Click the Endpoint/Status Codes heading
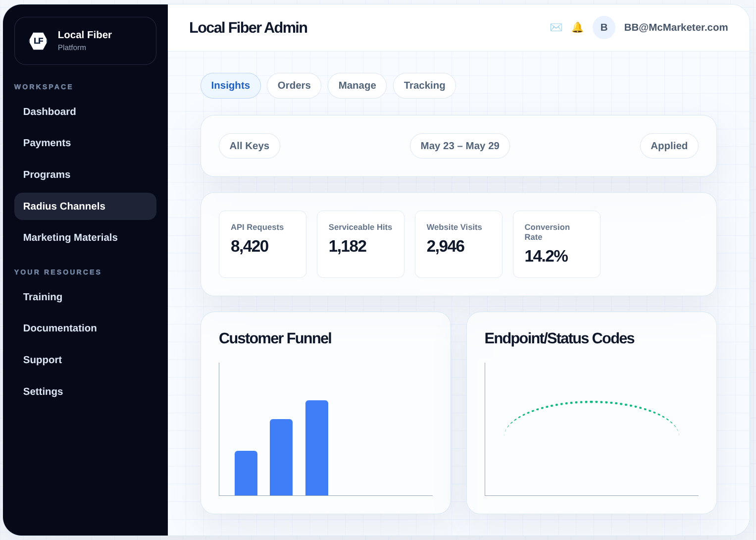 click(559, 338)
